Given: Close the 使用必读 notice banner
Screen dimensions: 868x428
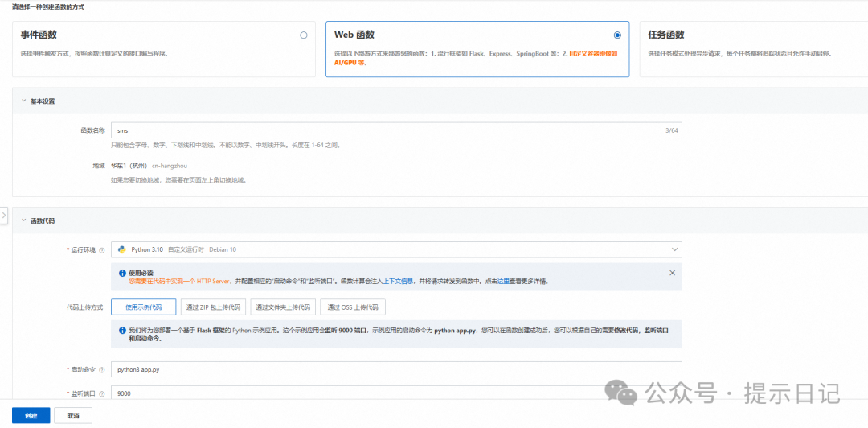Looking at the screenshot, I should (672, 273).
